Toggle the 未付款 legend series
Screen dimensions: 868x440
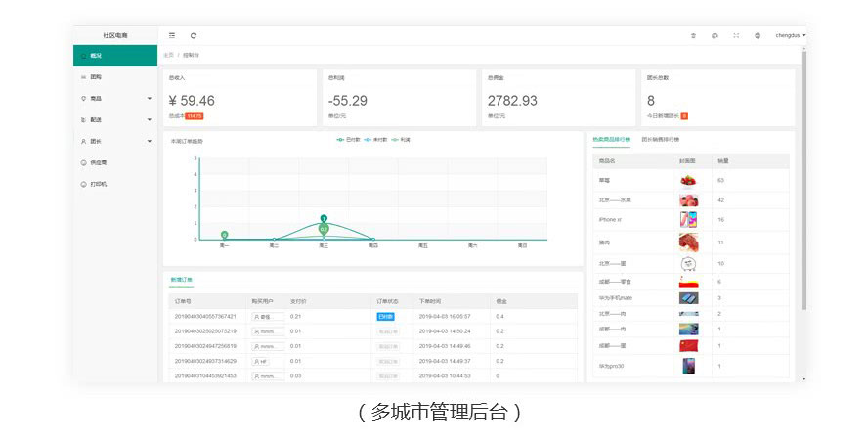[x=376, y=140]
